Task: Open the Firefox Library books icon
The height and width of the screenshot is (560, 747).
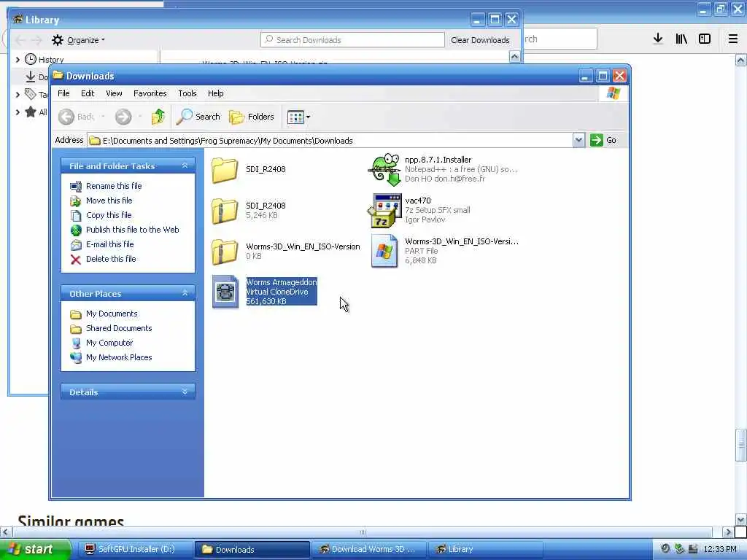Action: coord(681,39)
